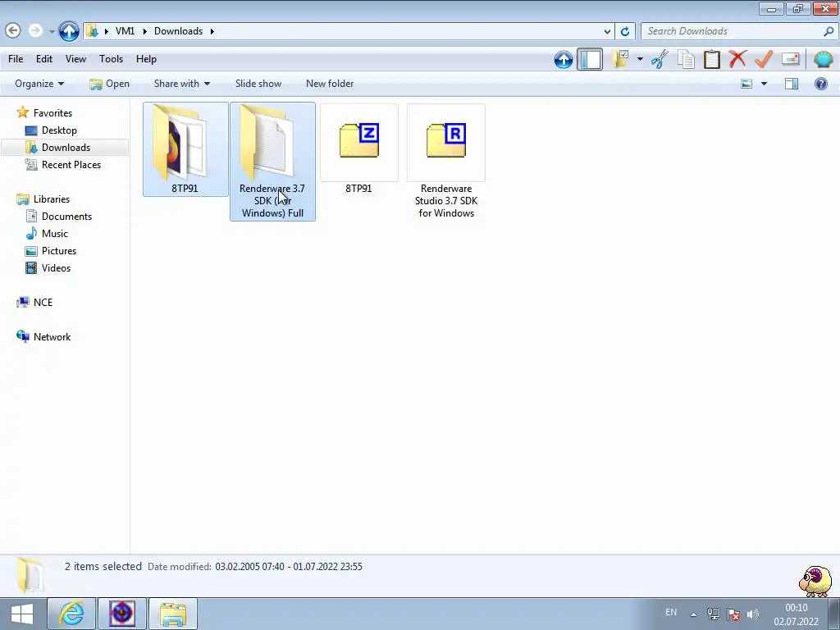Select NCE computer in navigation pane
The image size is (840, 630).
(x=43, y=302)
